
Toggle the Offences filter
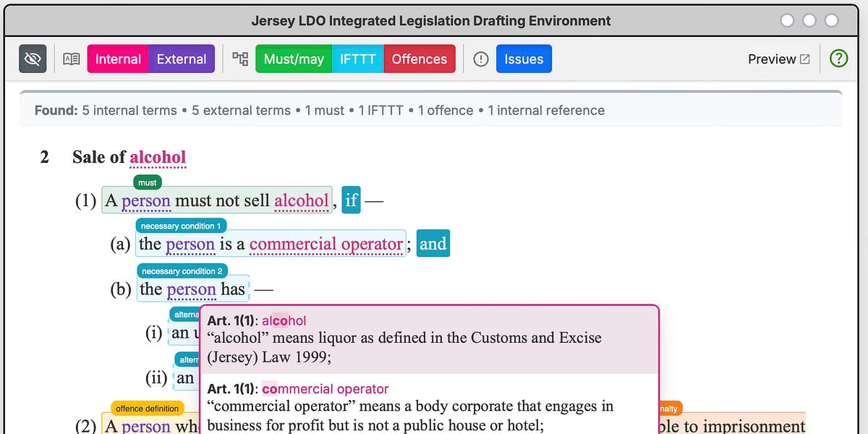[420, 59]
